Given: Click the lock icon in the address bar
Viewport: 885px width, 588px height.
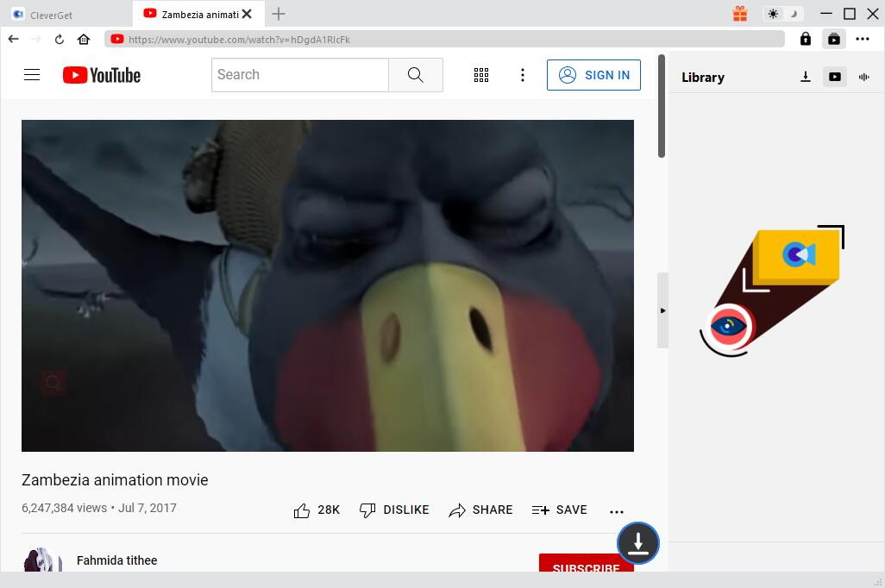Looking at the screenshot, I should click(x=805, y=39).
